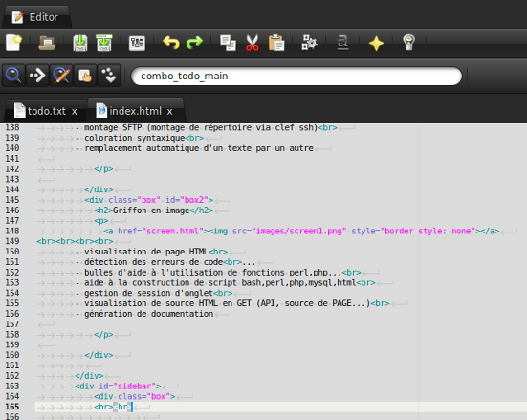Image resolution: width=527 pixels, height=420 pixels.
Task: Click the combo_todo_main search field
Action: [296, 76]
